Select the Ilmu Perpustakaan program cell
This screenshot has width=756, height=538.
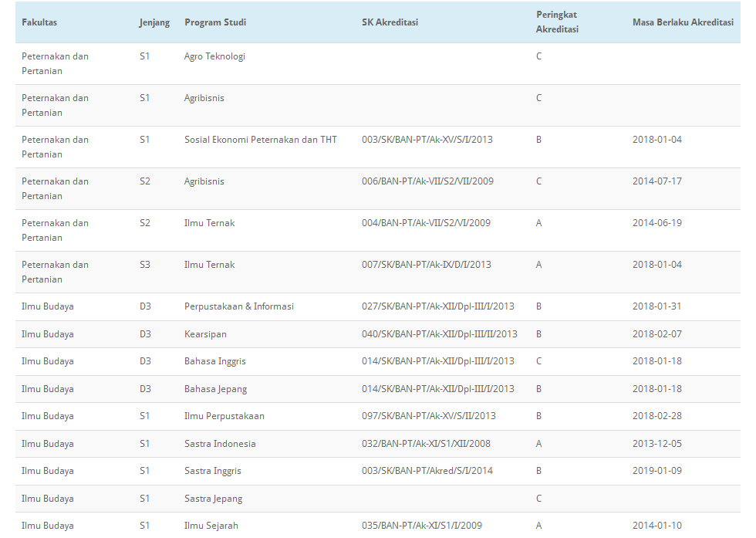pos(224,416)
